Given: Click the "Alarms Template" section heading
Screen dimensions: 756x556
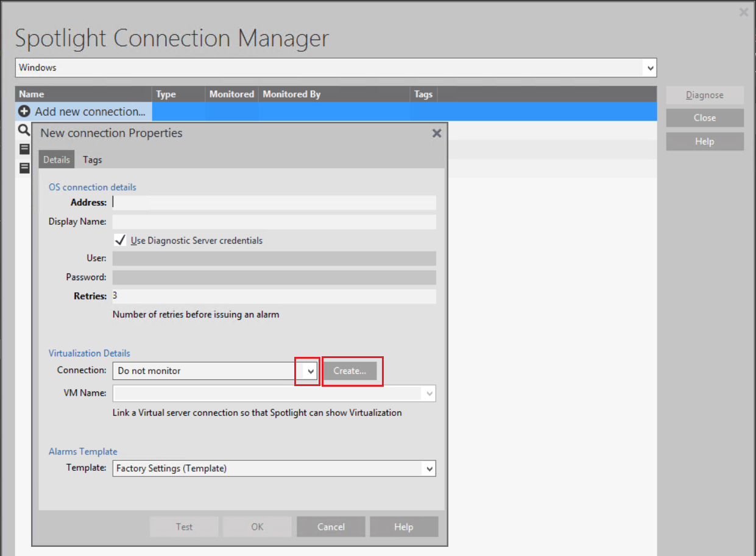Looking at the screenshot, I should click(83, 451).
